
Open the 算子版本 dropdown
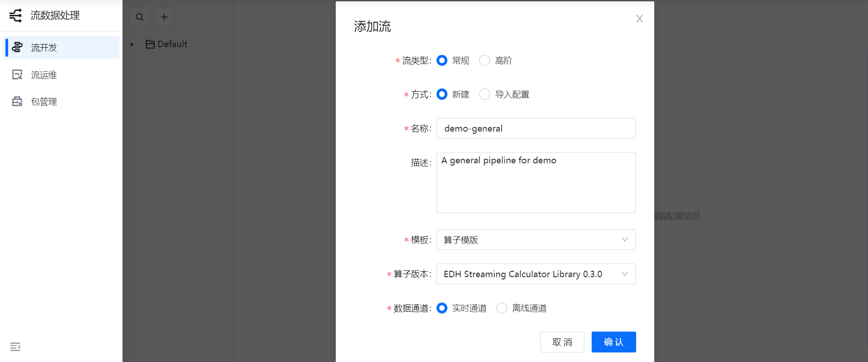tap(536, 274)
